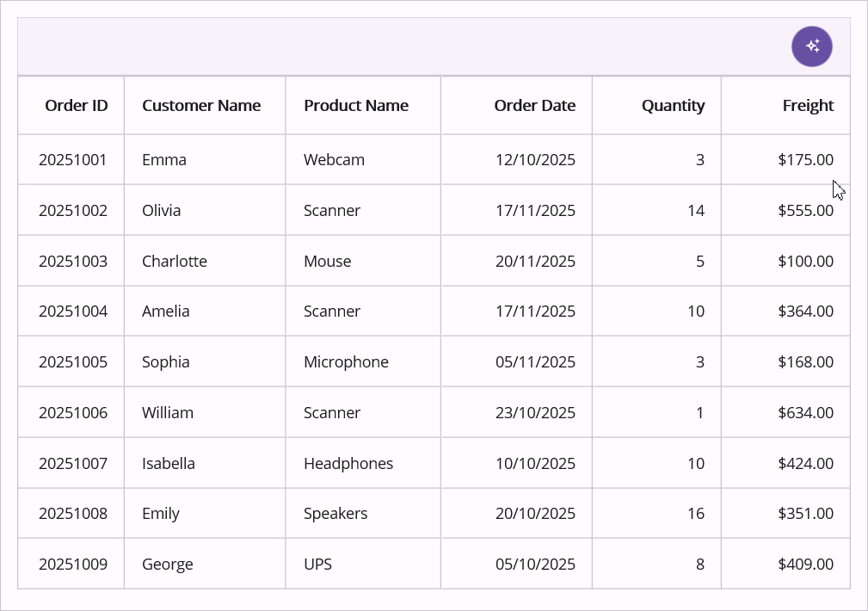Image resolution: width=868 pixels, height=611 pixels.
Task: Click the Order Date column header
Action: click(x=534, y=106)
